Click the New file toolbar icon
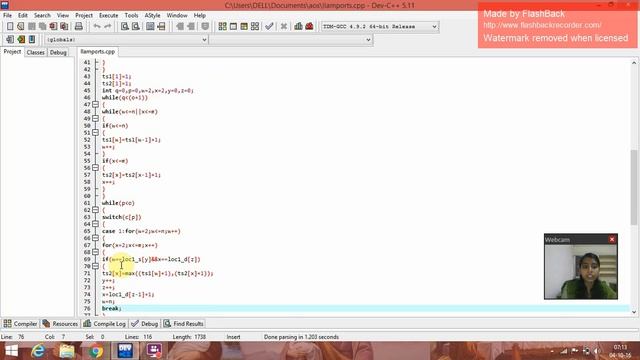Viewport: 640px width, 360px height. coord(10,27)
